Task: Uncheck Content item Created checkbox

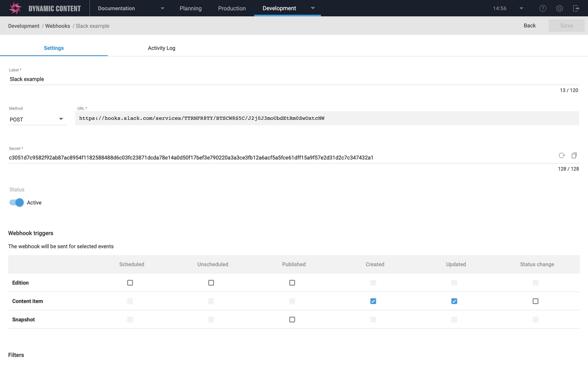Action: [373, 301]
